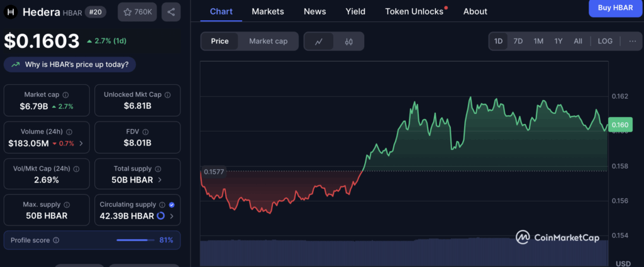Click the 2.7% (1d) change indicator
Viewport: 644px width, 267px height.
106,41
